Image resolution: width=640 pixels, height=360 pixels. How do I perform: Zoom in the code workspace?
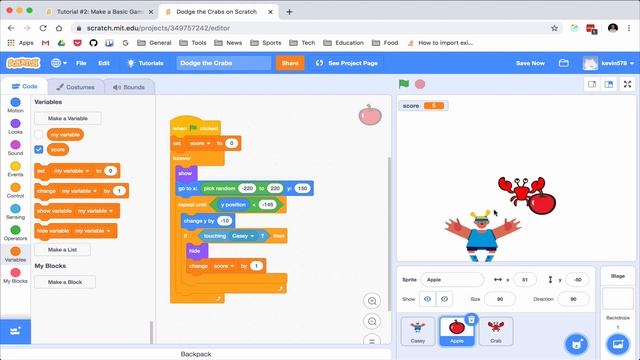click(x=372, y=301)
